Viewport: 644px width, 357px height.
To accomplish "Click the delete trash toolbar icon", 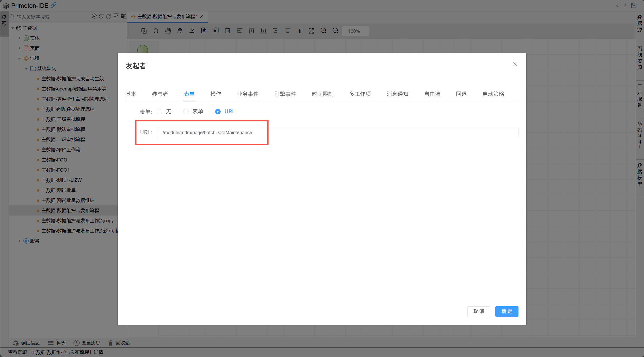I will (x=228, y=31).
